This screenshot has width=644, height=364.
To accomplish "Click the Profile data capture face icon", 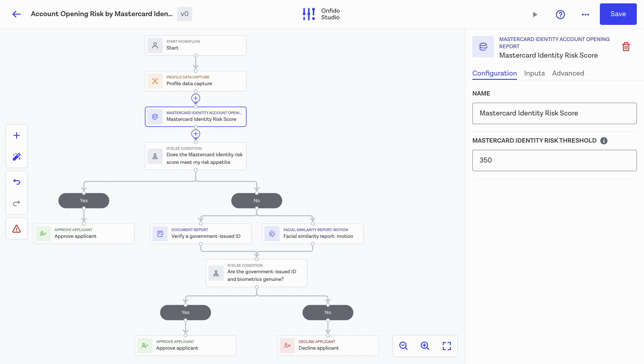I will [155, 81].
